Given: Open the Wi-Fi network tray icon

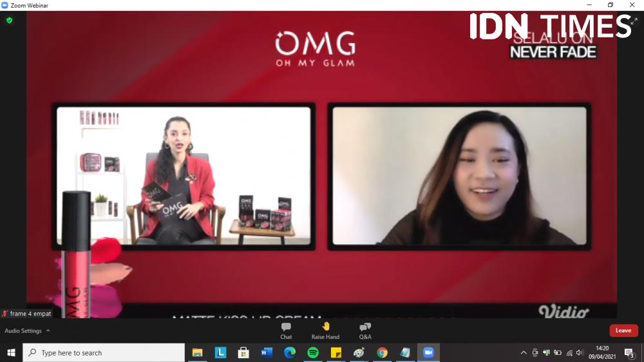Looking at the screenshot, I should (x=569, y=352).
